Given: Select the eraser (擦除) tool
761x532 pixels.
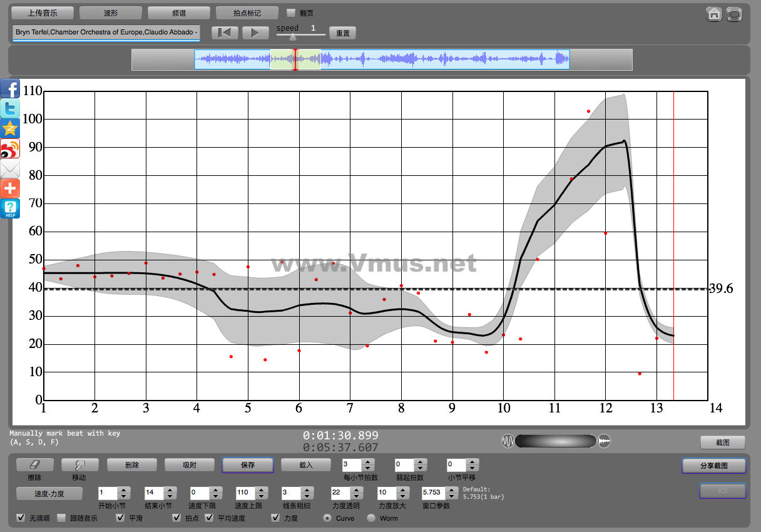Looking at the screenshot, I should click(34, 465).
